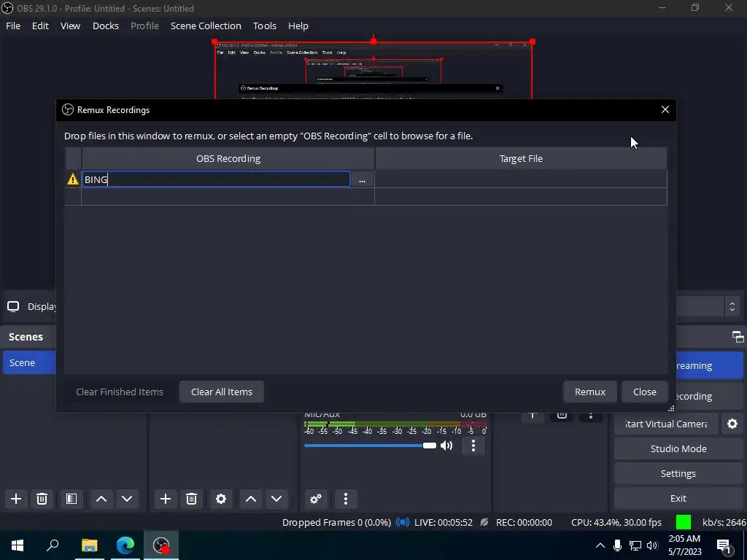Move scene down with arrow icon
The height and width of the screenshot is (560, 747).
[127, 499]
